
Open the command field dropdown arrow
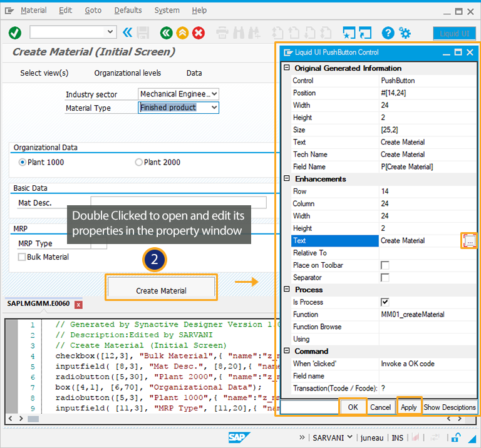pos(110,31)
